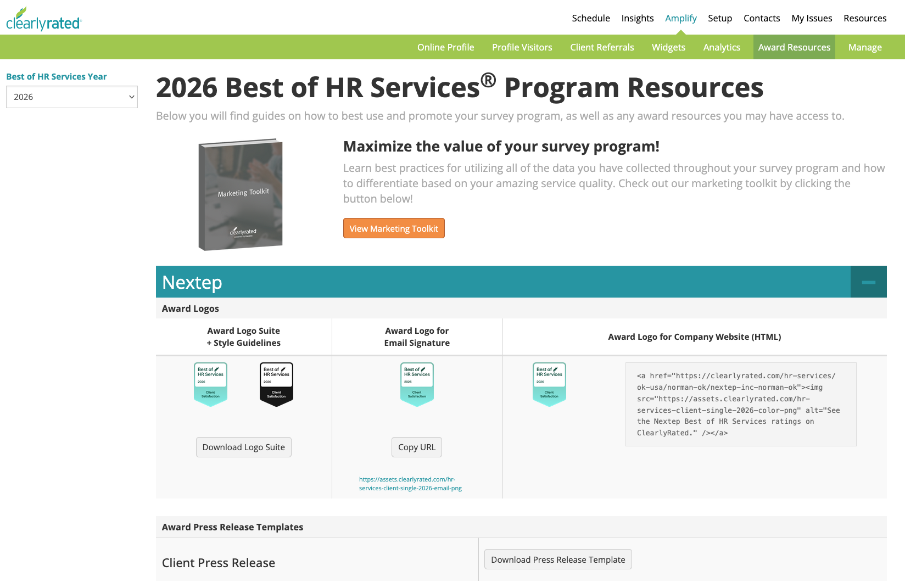Switch to the Online Profile tab
Viewport: 905px width, 588px height.
pyautogui.click(x=445, y=47)
